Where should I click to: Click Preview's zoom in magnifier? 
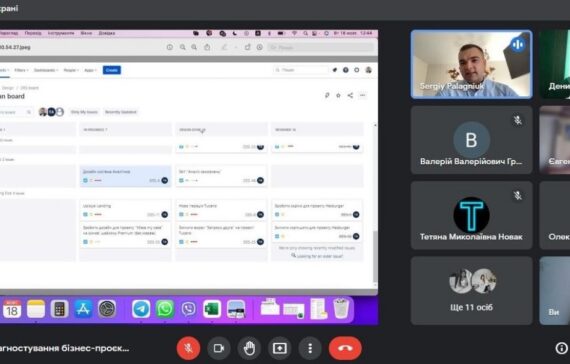(x=194, y=47)
